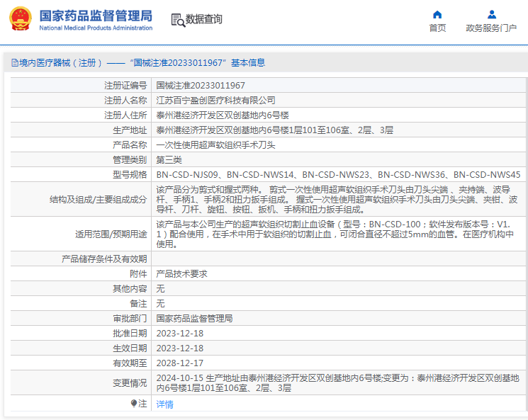Click the 其他内容 row label

click(x=130, y=289)
